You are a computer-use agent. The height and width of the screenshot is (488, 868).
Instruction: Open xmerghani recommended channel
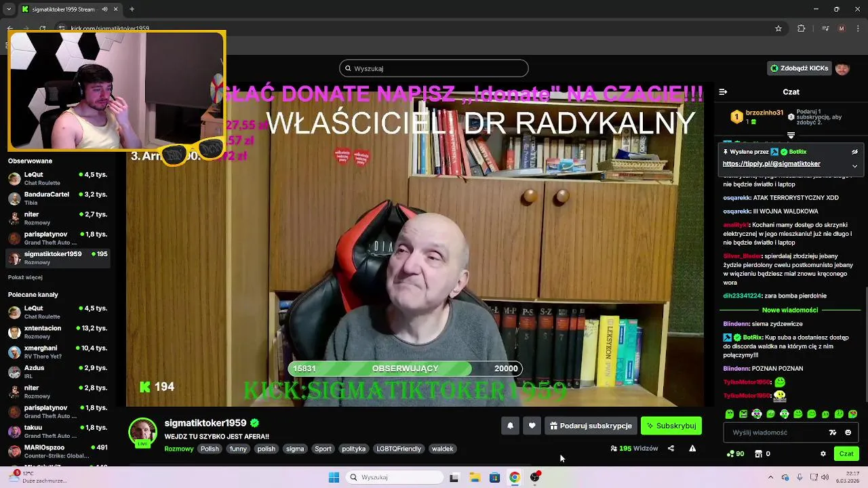click(x=58, y=352)
